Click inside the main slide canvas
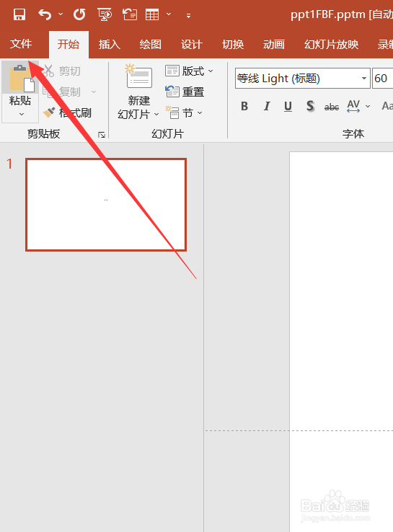Viewport: 393px width, 532px height. pos(341,341)
